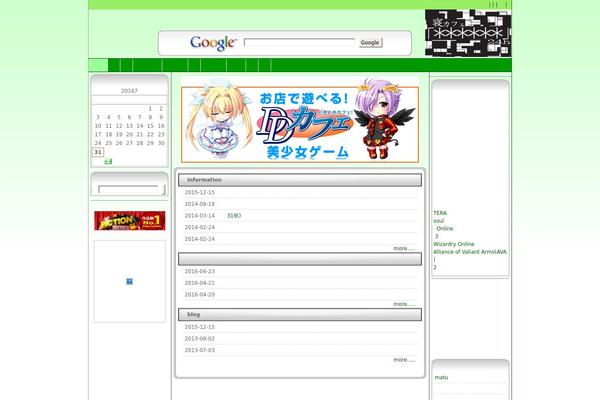
Task: Select date 1 in the calendar
Action: [x=150, y=109]
